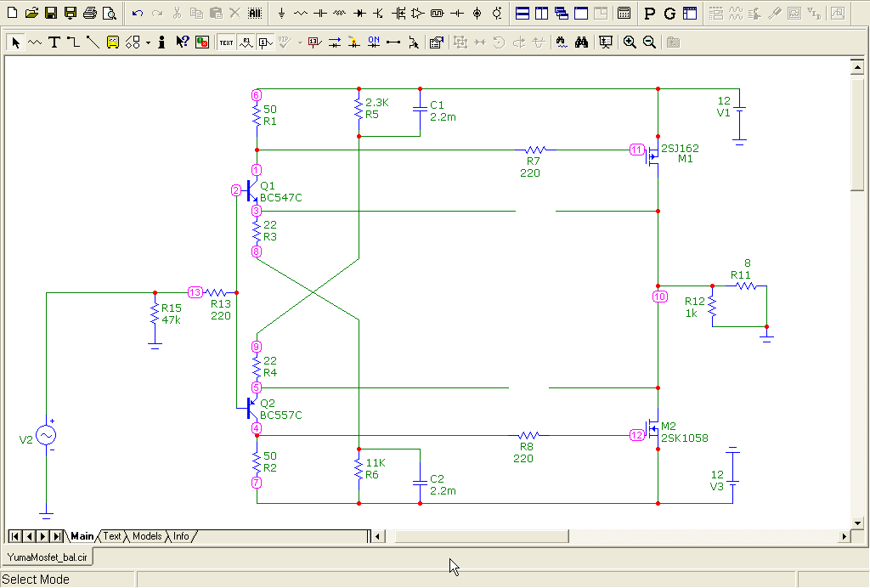Select the Resistor component from top toolbar
This screenshot has width=870, height=588.
301,14
